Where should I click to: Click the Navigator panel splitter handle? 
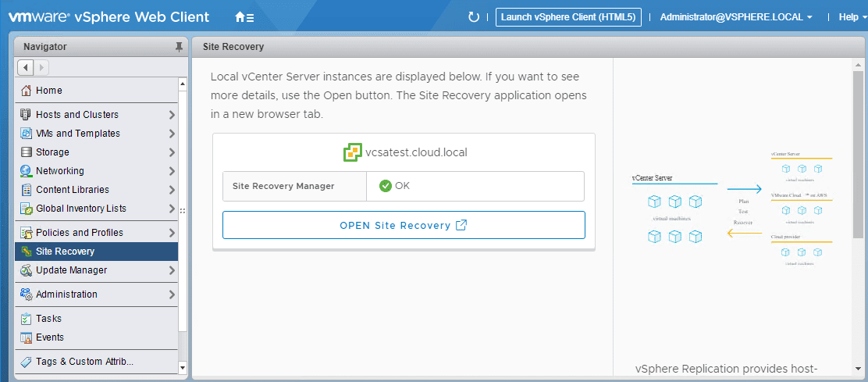[x=182, y=211]
